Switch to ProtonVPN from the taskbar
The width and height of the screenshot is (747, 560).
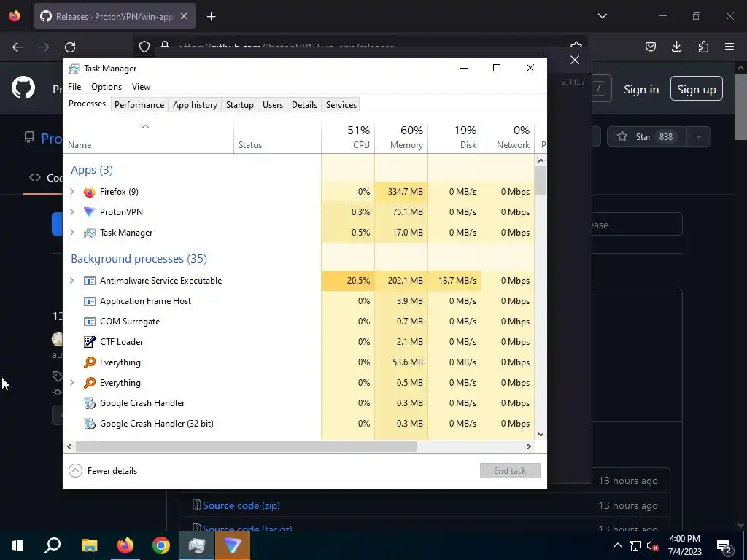pos(233,545)
